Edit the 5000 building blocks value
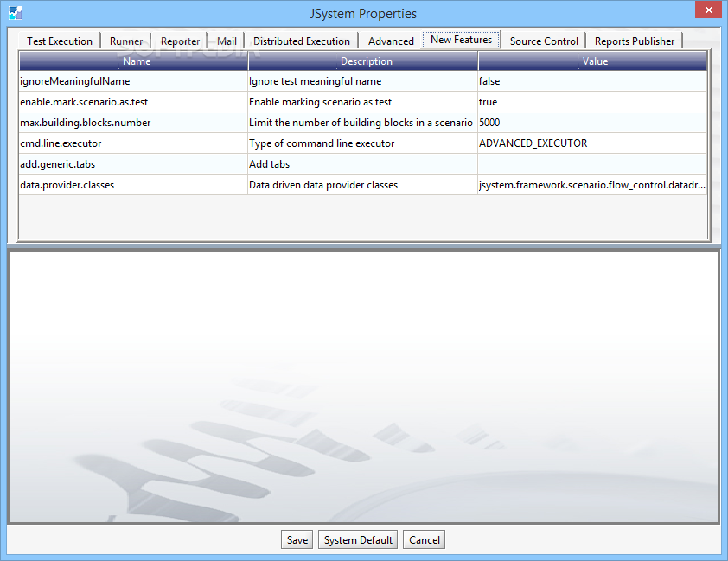Viewport: 728px width, 561px height. pos(593,123)
